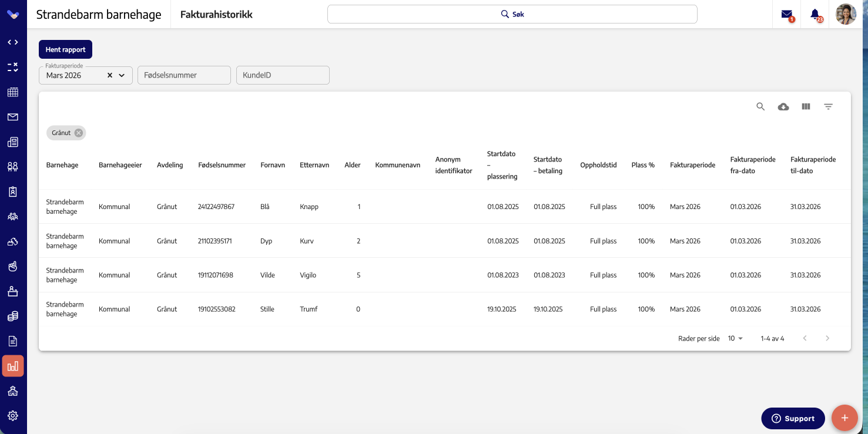
Task: Click the orange plus add button
Action: (844, 418)
